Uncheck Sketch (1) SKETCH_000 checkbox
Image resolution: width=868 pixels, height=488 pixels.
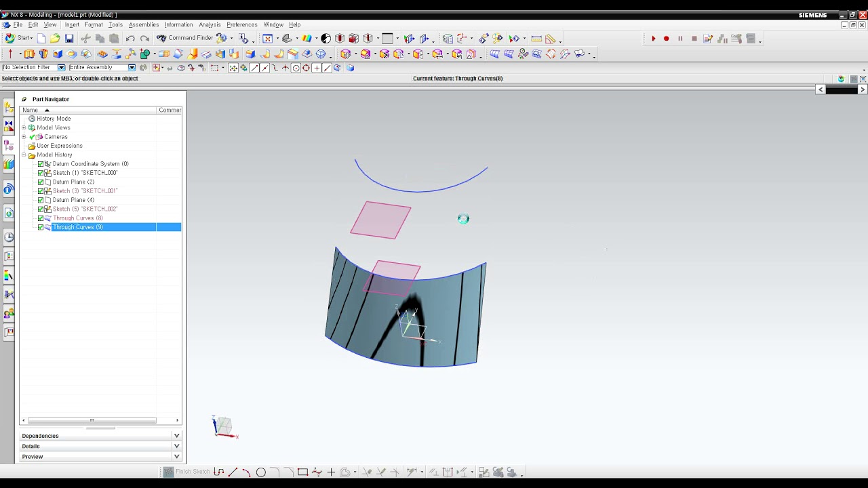41,173
